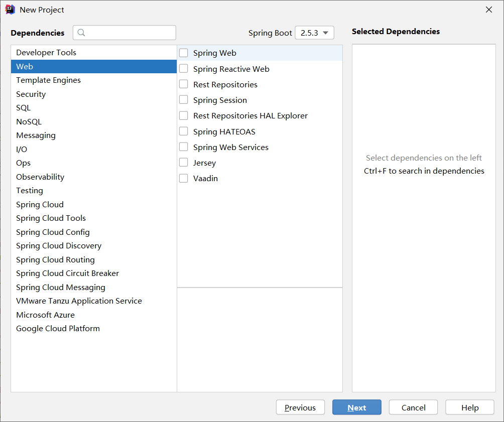The height and width of the screenshot is (422, 504).
Task: Select the NoSQL category
Action: (29, 122)
